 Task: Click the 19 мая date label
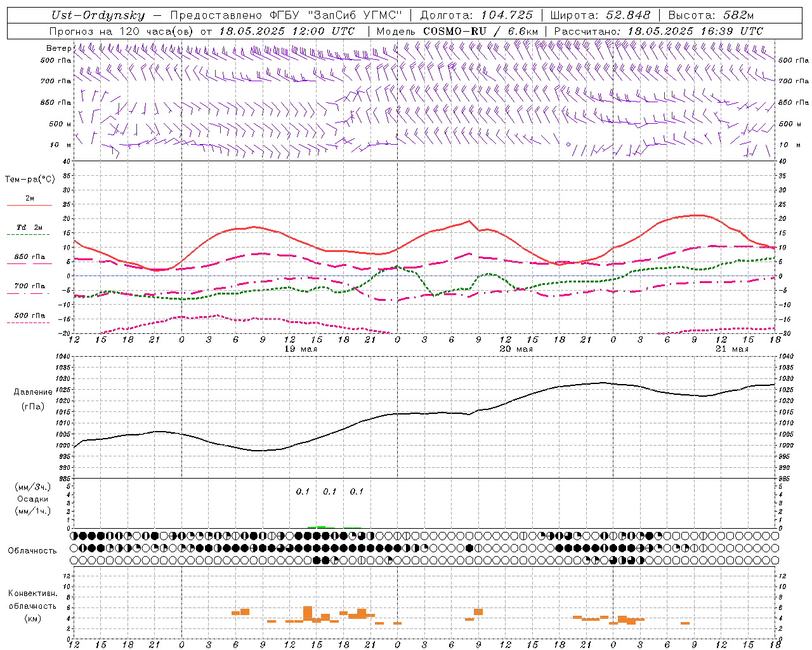pos(301,349)
